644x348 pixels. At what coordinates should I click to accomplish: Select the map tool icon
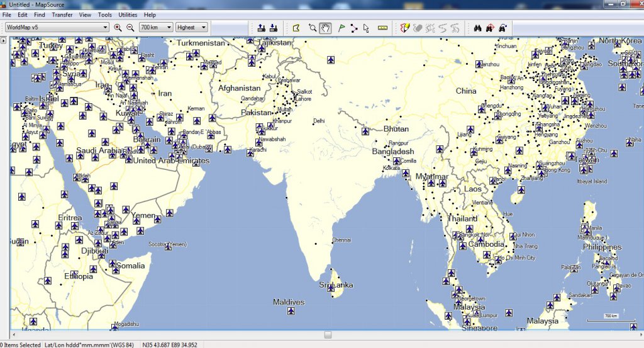pos(297,28)
